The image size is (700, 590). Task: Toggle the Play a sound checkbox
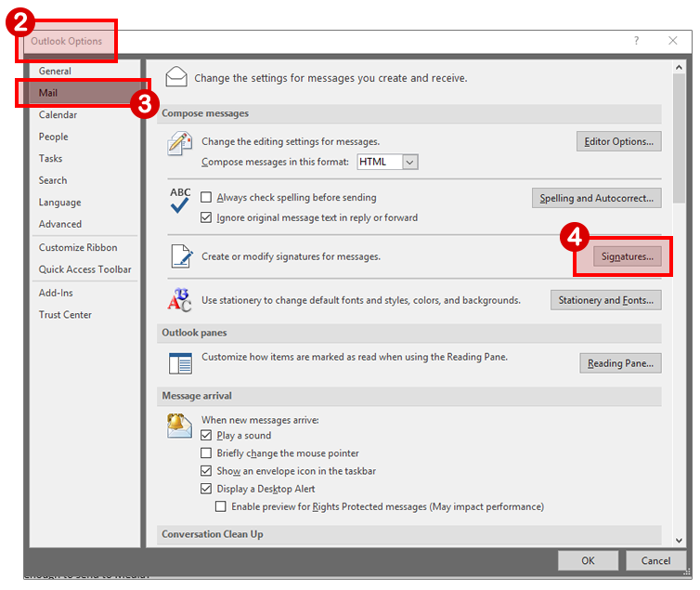pyautogui.click(x=206, y=435)
